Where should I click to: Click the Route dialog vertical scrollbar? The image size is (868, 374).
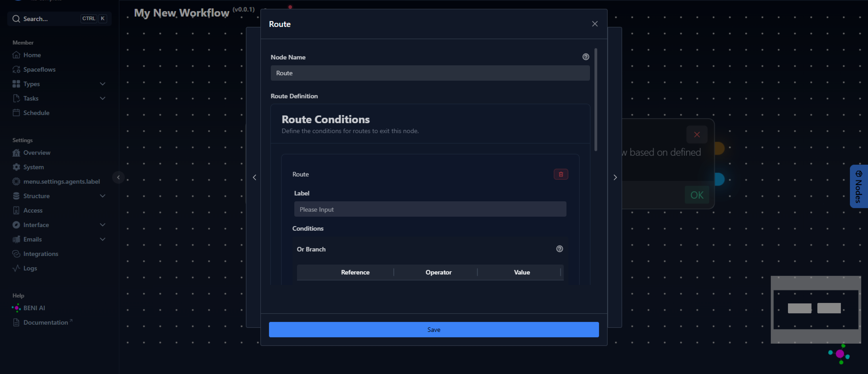coord(596,100)
